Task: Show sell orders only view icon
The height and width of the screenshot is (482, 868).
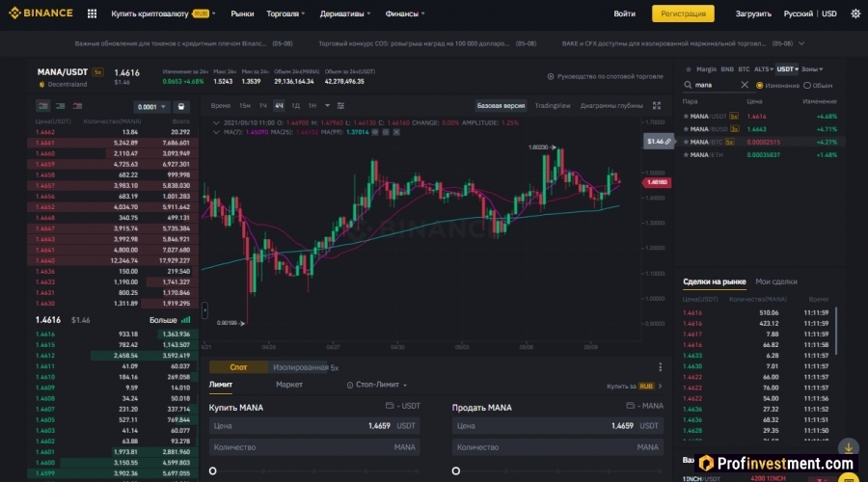Action: point(77,106)
